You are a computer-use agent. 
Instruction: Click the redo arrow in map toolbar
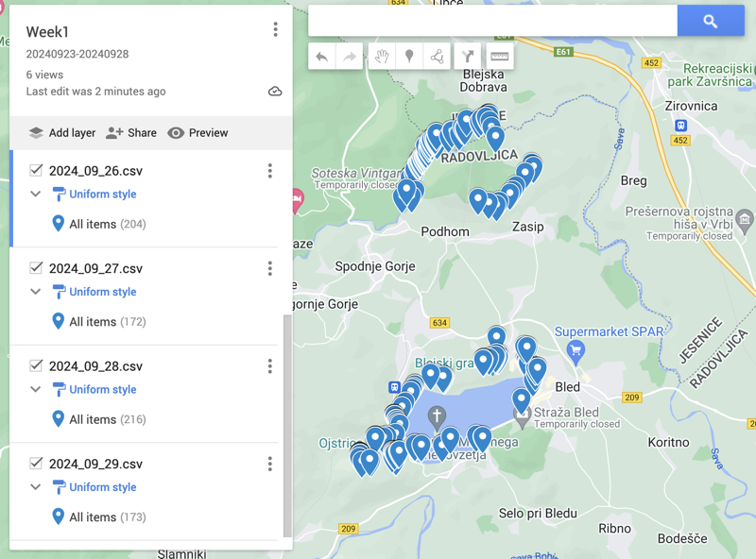coord(350,57)
